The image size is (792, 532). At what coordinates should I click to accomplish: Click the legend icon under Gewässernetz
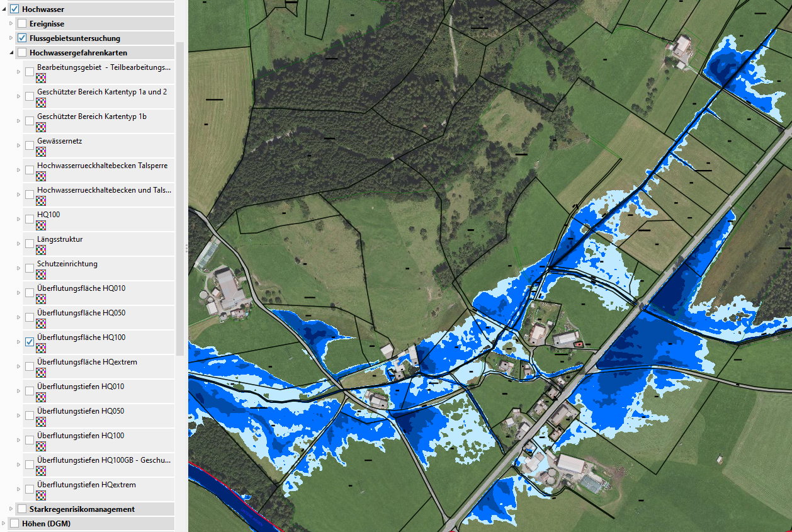[41, 152]
